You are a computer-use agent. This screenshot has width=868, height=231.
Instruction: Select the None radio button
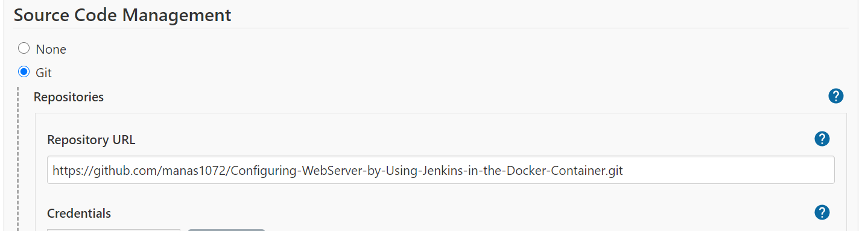(x=24, y=48)
